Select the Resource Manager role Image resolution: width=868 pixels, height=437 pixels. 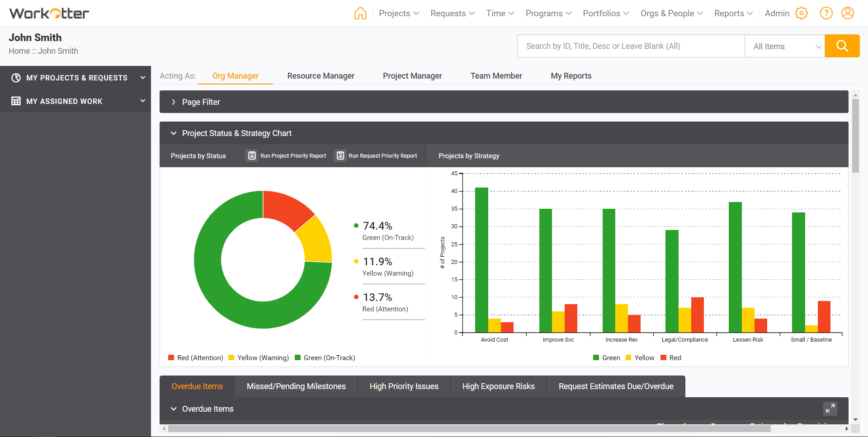[x=321, y=75]
